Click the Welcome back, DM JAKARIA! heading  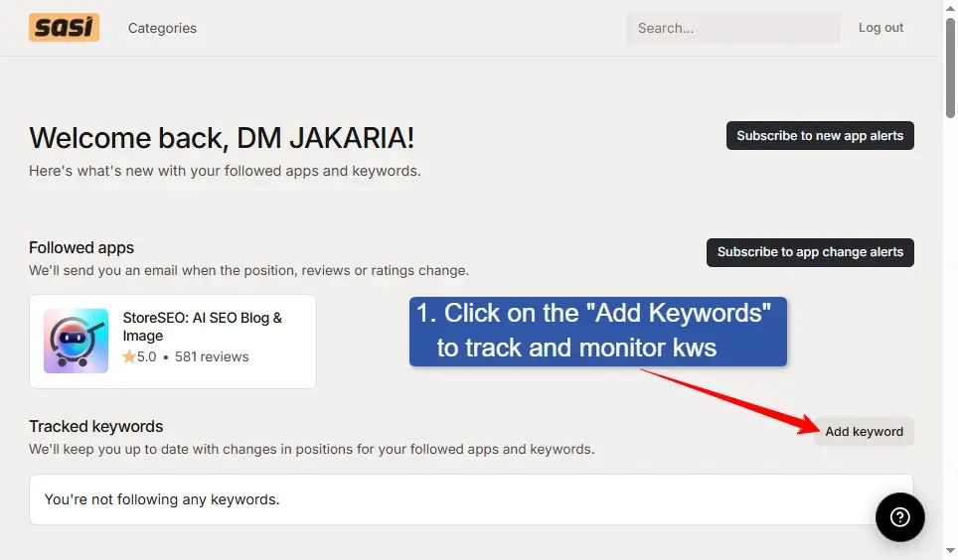click(222, 137)
